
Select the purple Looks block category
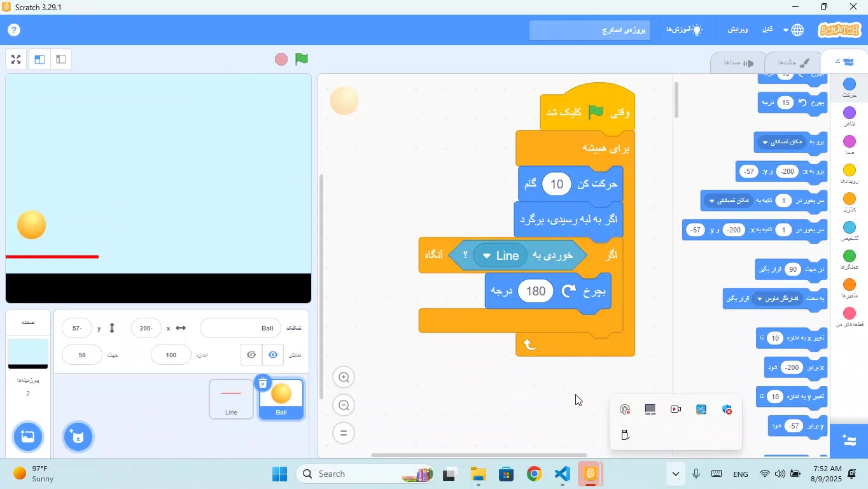click(x=850, y=117)
